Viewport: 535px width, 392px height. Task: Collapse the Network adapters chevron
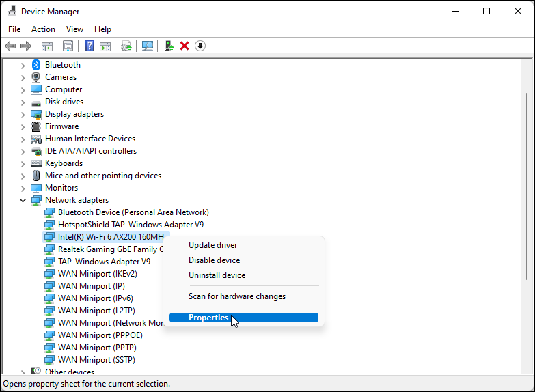coord(23,200)
